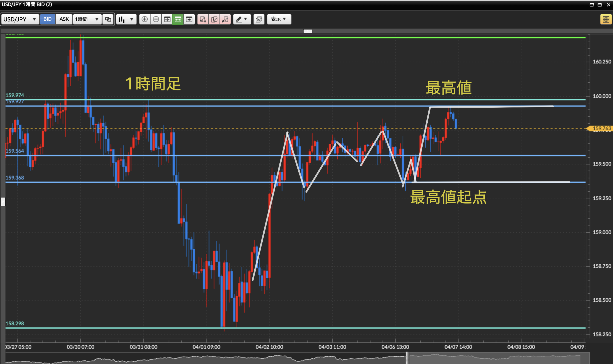Click the fit-all chart display icon
Image resolution: width=613 pixels, height=364 pixels.
coord(167,19)
